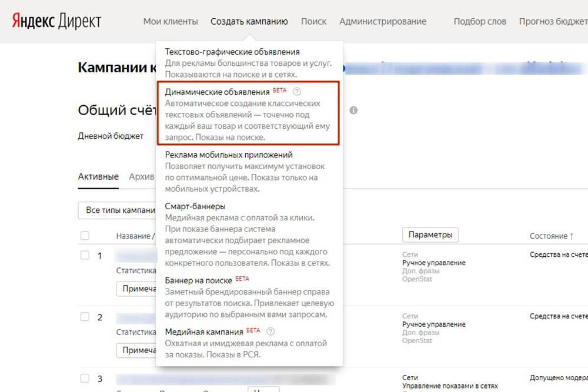Click Примечание button under campaign 1
Screen dimensions: 588x392
pos(136,289)
